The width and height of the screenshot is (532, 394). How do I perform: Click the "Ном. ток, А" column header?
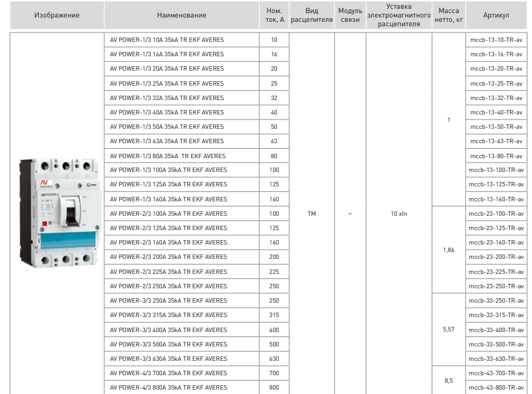274,15
